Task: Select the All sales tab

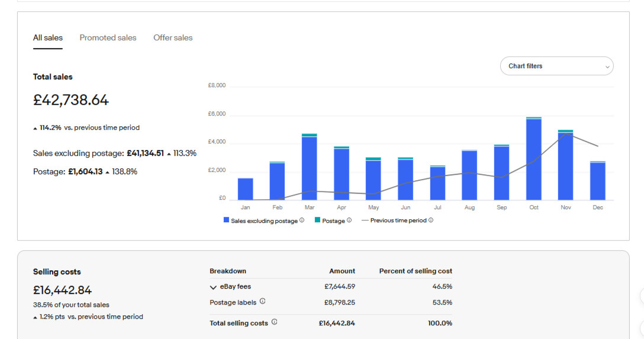Action: coord(47,38)
